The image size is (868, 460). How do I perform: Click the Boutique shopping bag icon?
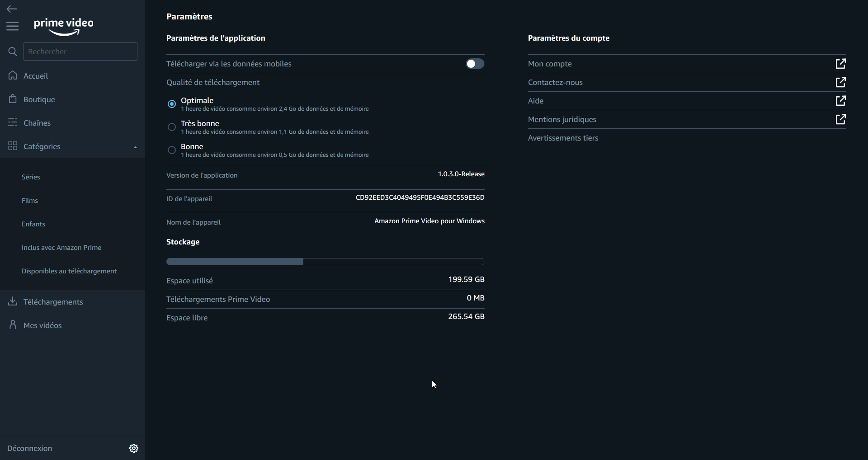point(13,99)
